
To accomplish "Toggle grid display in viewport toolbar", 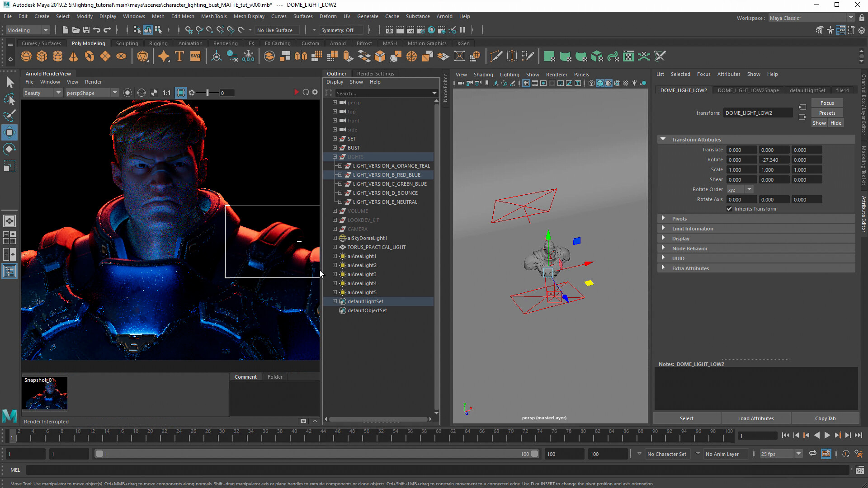I will (526, 83).
